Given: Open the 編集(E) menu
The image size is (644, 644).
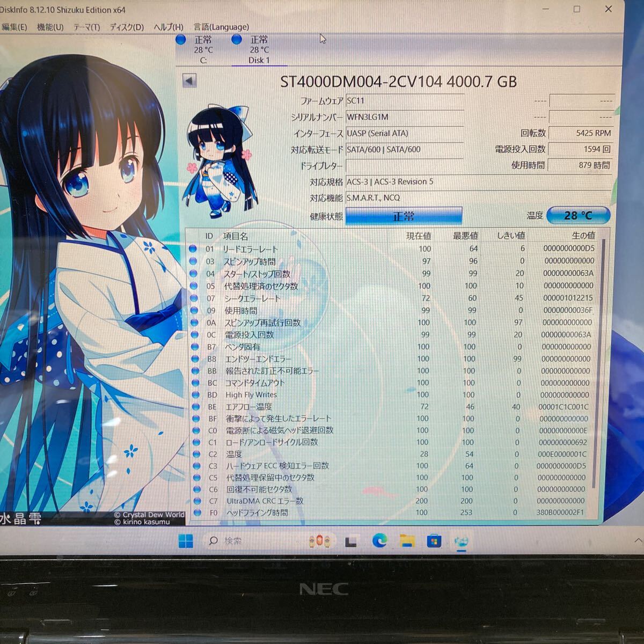Looking at the screenshot, I should point(14,27).
